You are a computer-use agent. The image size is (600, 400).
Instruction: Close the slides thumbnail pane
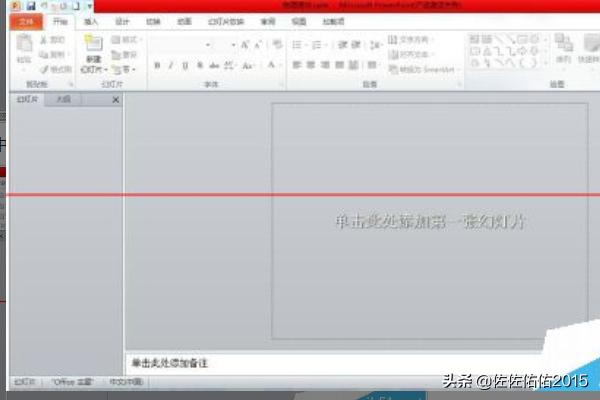pyautogui.click(x=115, y=100)
